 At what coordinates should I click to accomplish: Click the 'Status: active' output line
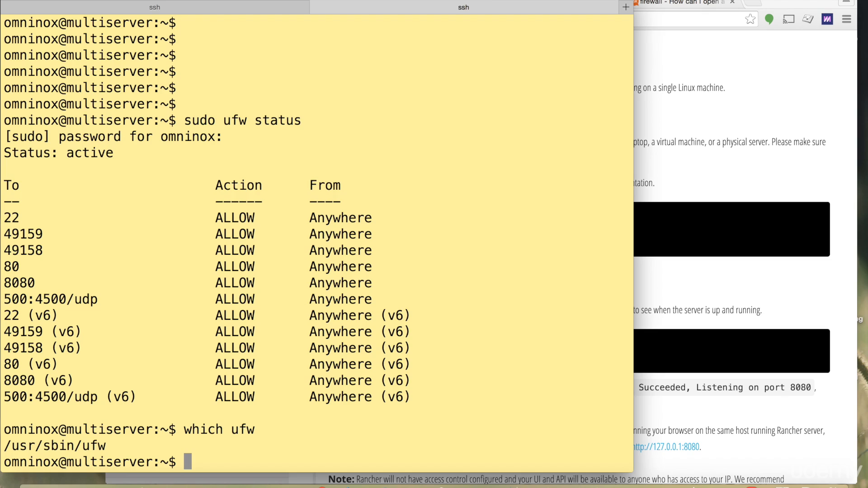point(59,153)
